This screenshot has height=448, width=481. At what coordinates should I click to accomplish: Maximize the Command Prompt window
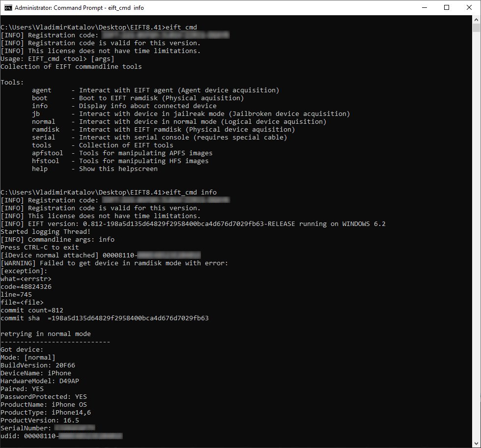[447, 7]
